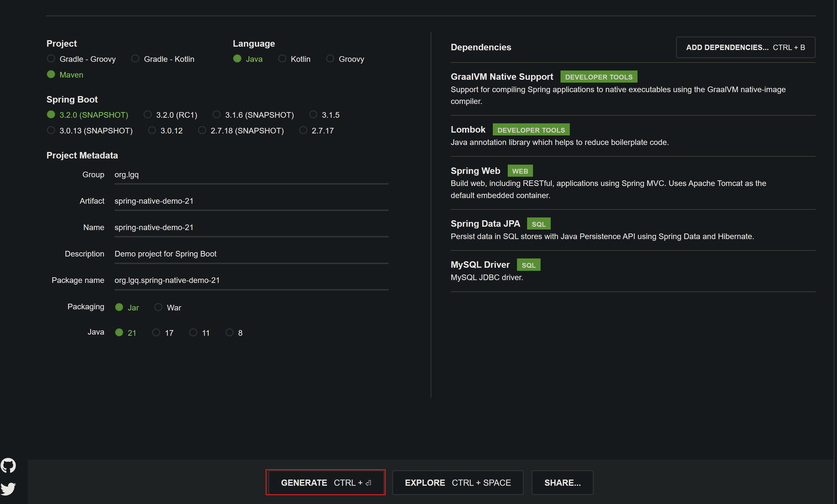Select Spring Boot 3.1.6 (SNAPSHOT)
This screenshot has height=504, width=837.
coord(253,115)
